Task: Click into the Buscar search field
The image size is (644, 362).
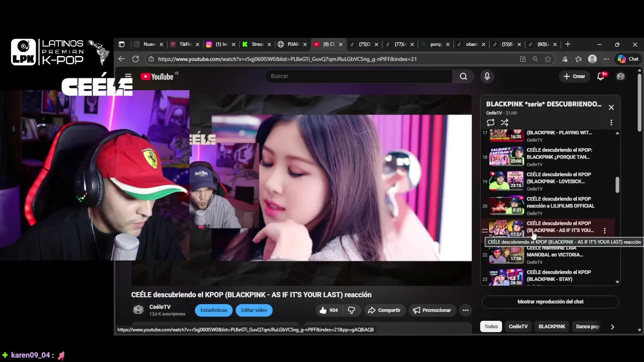Action: pyautogui.click(x=359, y=76)
